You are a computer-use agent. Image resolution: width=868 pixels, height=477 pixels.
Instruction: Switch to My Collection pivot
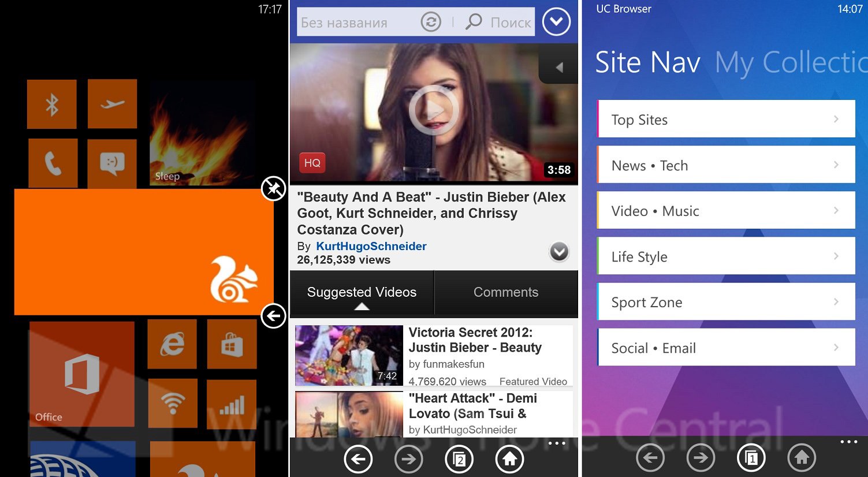(791, 62)
